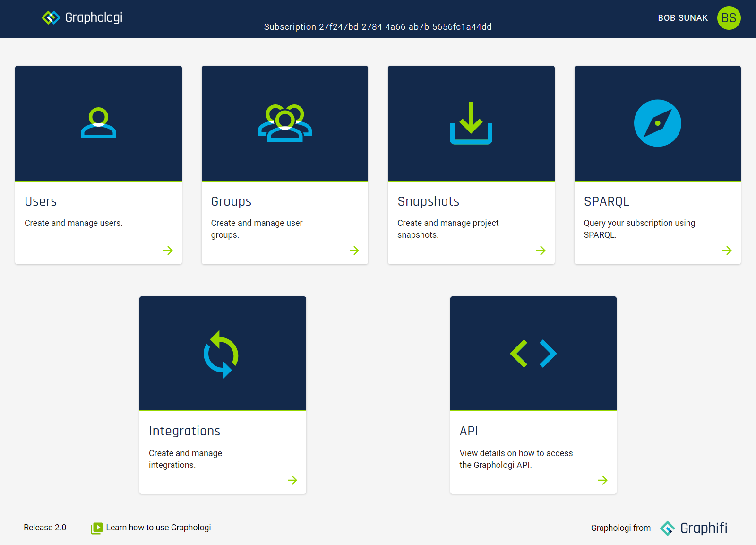Click the 'Graphologi from' footer text
Screen dimensions: 756x545
(621, 528)
